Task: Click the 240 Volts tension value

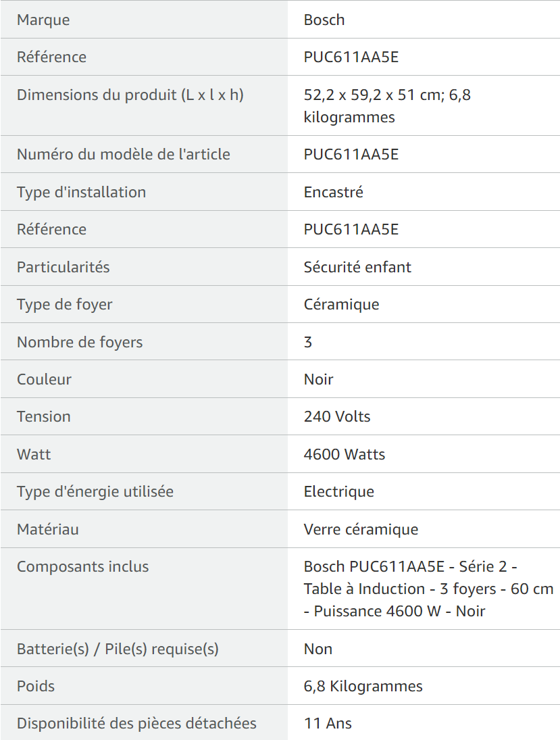Action: coord(337,417)
